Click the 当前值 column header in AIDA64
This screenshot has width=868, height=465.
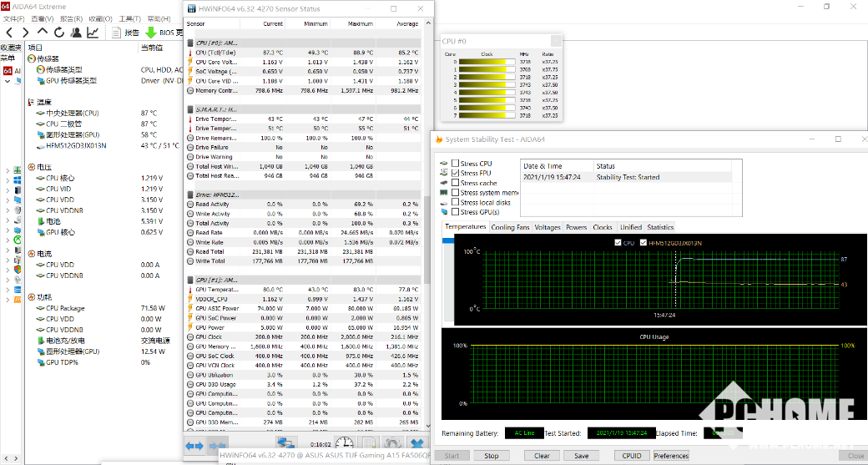click(x=151, y=48)
